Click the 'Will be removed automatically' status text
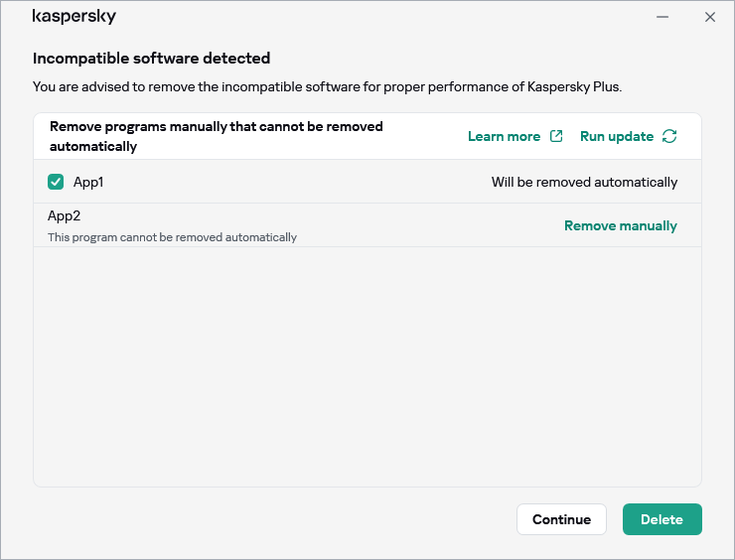The width and height of the screenshot is (735, 560). pos(584,182)
